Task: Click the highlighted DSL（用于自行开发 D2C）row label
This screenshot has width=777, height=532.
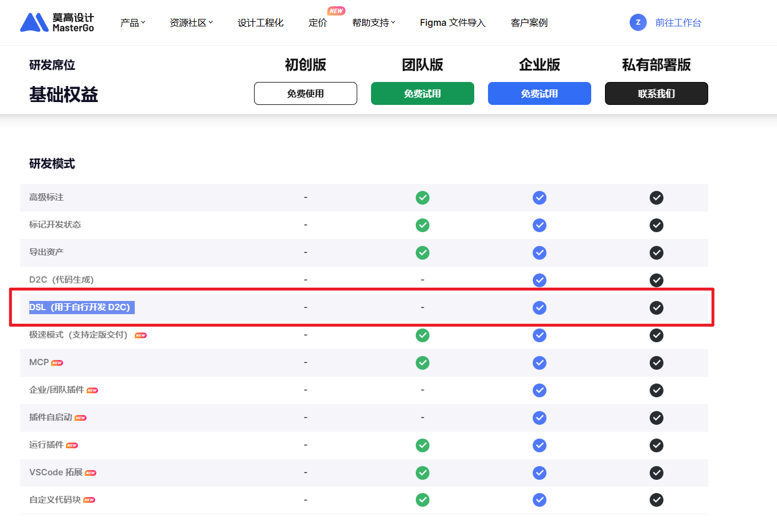Action: [x=81, y=307]
